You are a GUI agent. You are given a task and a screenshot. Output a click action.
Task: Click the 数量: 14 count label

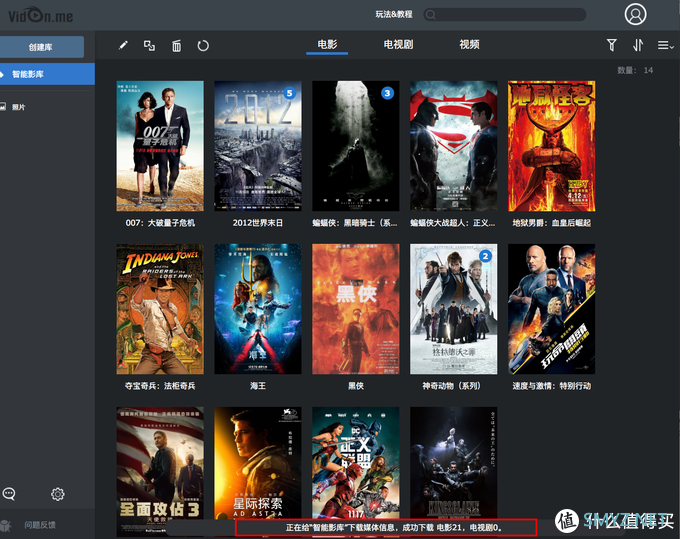(x=635, y=70)
